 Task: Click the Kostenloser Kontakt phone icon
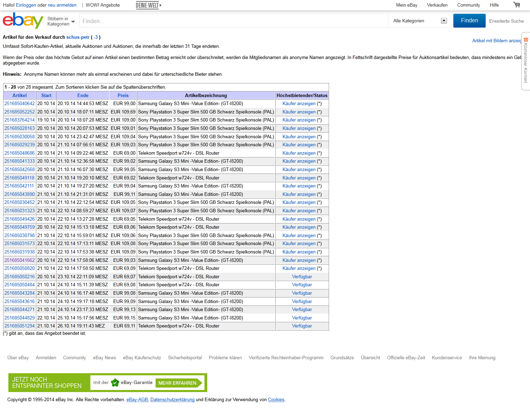526,40
